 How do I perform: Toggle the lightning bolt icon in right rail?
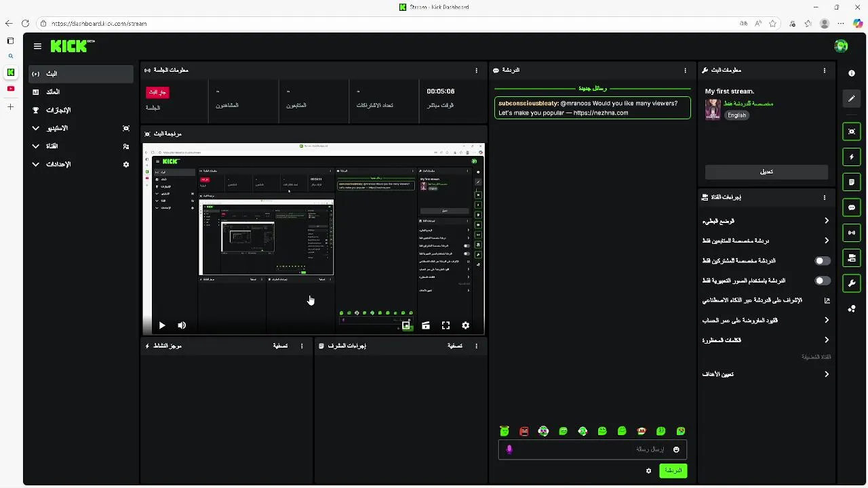[852, 157]
